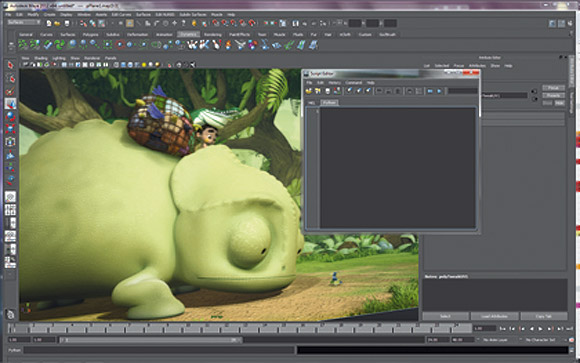The height and width of the screenshot is (363, 580).
Task: Click the blue checkmark shelf icon
Action: pyautogui.click(x=48, y=45)
